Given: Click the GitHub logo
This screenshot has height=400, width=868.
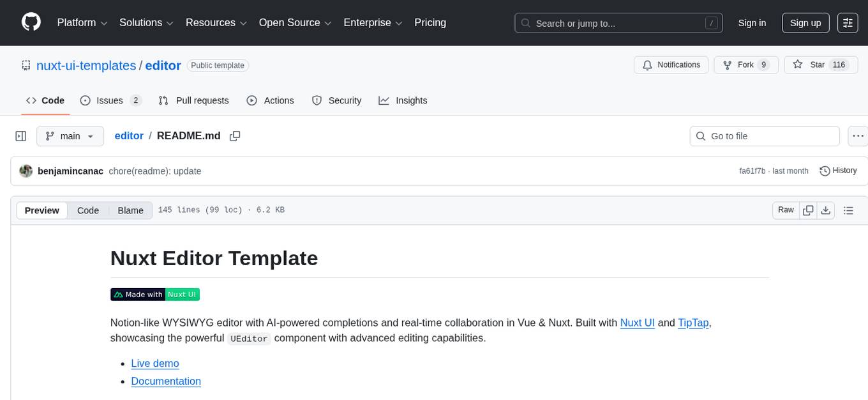Looking at the screenshot, I should pos(31,22).
